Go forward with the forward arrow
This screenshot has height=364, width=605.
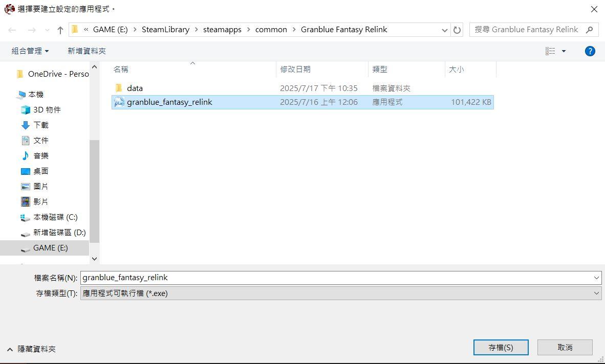[32, 30]
